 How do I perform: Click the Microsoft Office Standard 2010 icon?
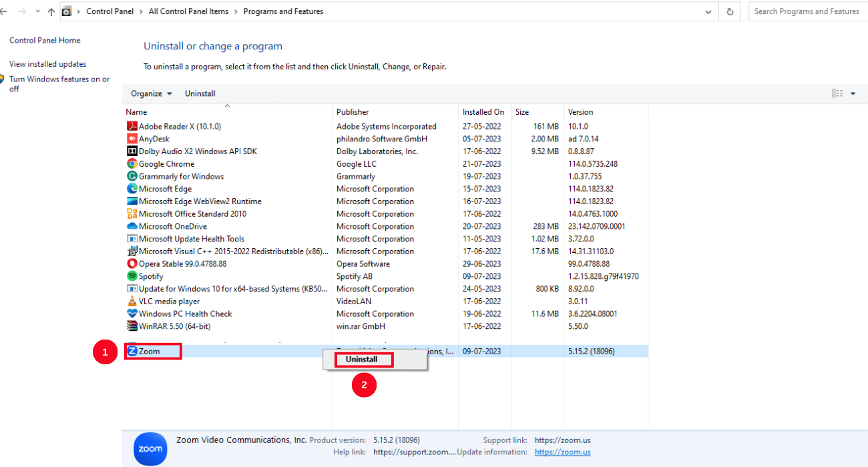[132, 214]
